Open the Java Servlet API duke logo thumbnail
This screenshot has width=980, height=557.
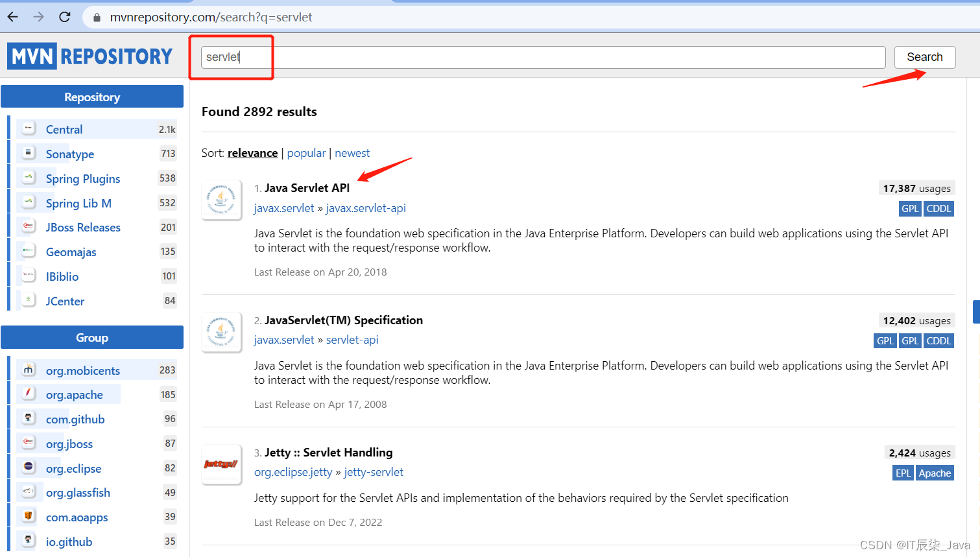[x=221, y=200]
